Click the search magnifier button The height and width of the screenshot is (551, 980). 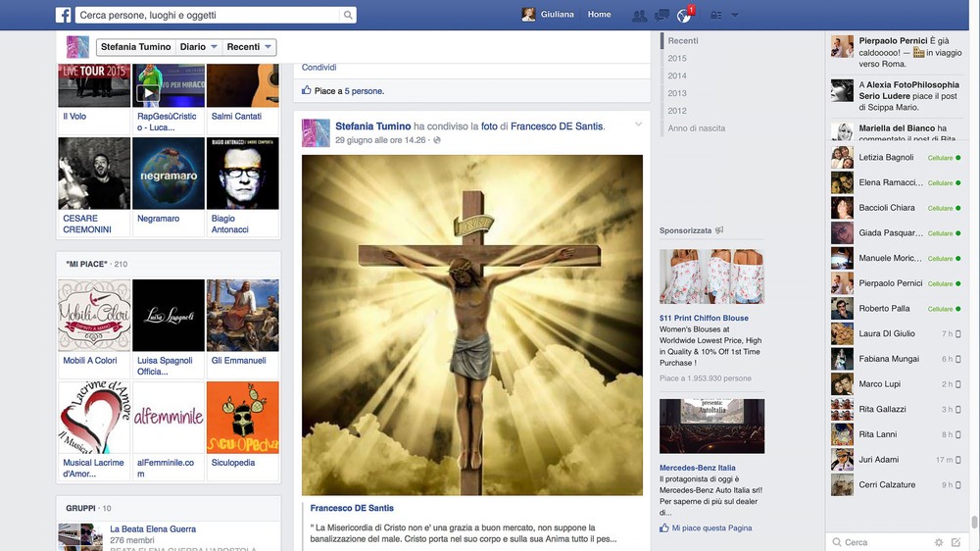(x=348, y=15)
